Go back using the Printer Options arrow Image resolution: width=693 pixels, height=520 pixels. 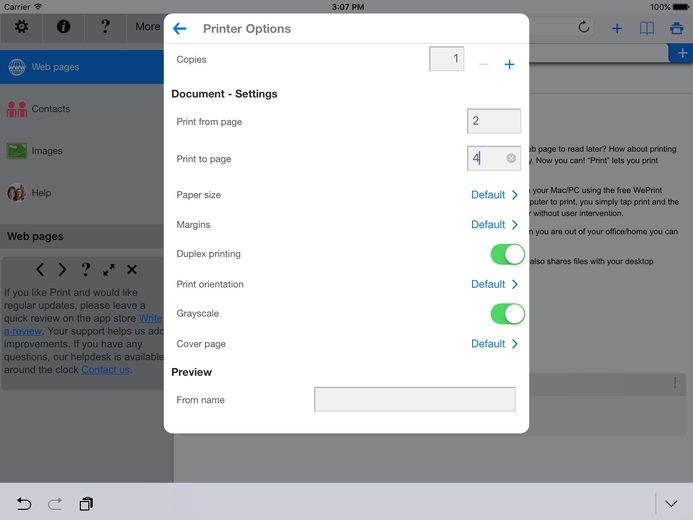tap(179, 29)
